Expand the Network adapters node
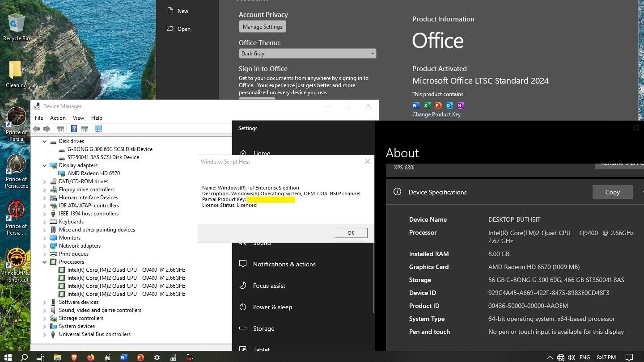This screenshot has width=644, height=362. [45, 246]
